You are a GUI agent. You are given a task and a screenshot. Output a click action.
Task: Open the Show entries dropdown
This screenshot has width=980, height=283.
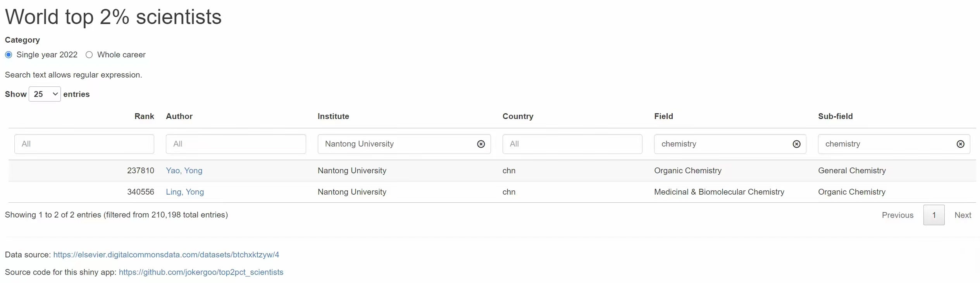45,94
